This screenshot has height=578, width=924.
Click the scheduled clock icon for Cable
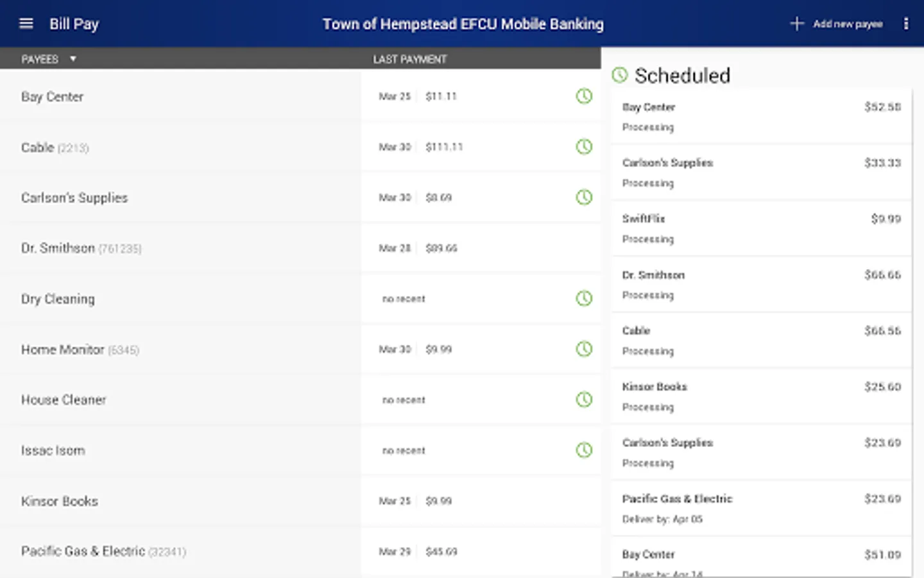pos(584,147)
